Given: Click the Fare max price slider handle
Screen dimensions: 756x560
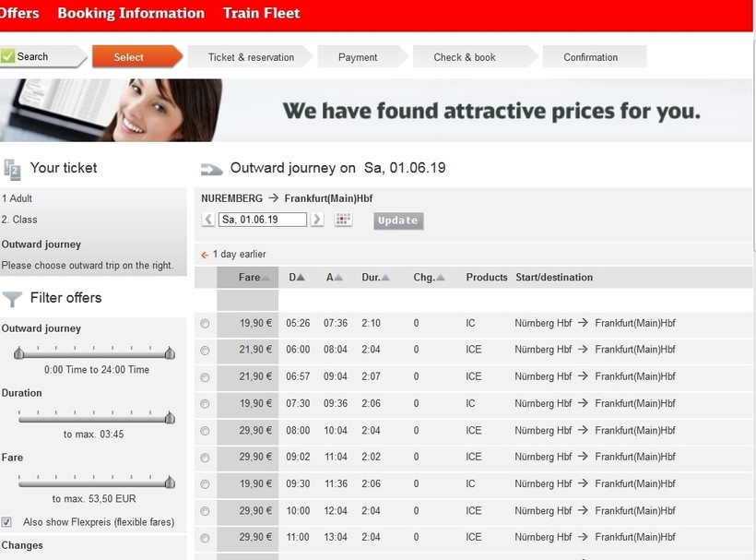Looking at the screenshot, I should (170, 482).
